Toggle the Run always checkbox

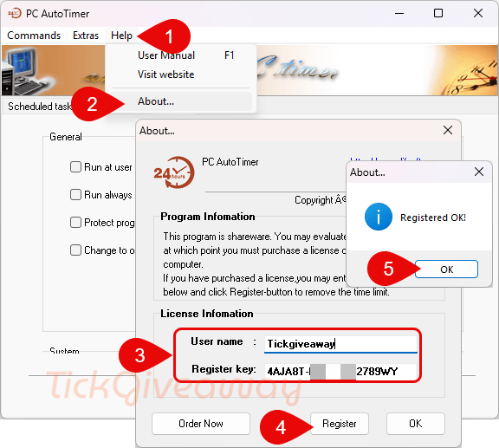click(x=75, y=195)
